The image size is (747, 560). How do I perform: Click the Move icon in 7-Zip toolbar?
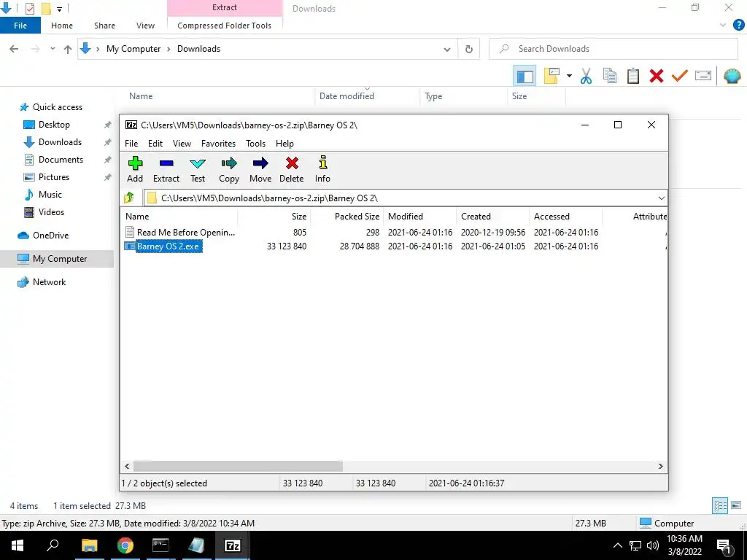point(260,169)
